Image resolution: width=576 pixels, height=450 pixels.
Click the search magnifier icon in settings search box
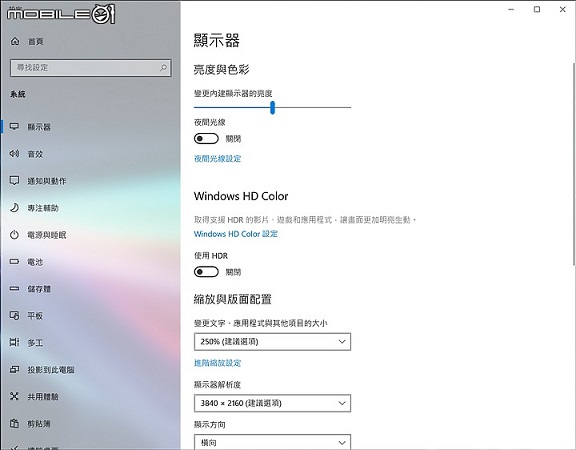(163, 68)
